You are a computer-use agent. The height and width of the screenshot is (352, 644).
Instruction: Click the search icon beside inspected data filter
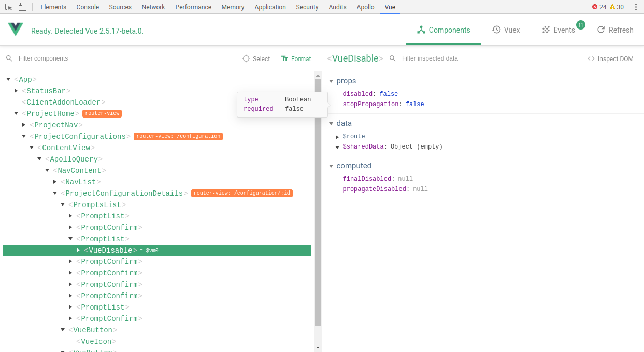pyautogui.click(x=393, y=58)
